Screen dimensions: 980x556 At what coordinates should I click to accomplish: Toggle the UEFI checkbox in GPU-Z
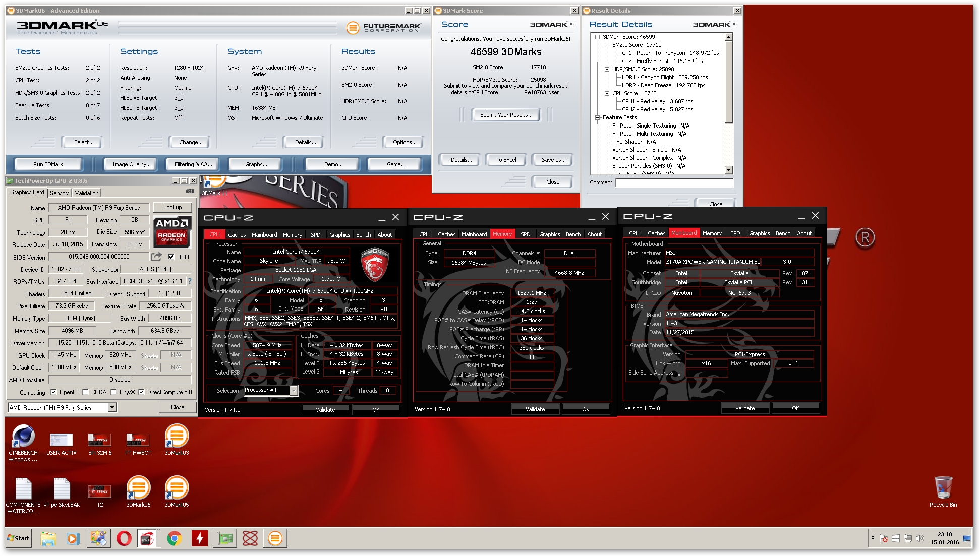[x=171, y=257]
